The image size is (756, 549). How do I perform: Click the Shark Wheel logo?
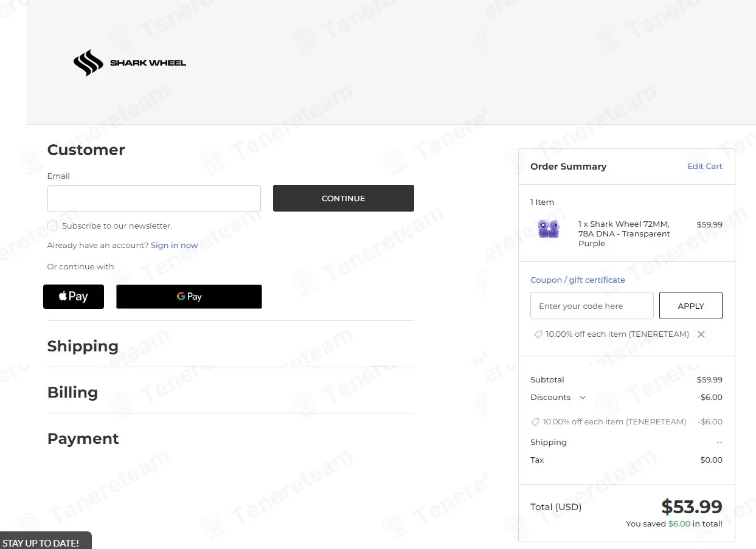click(130, 63)
